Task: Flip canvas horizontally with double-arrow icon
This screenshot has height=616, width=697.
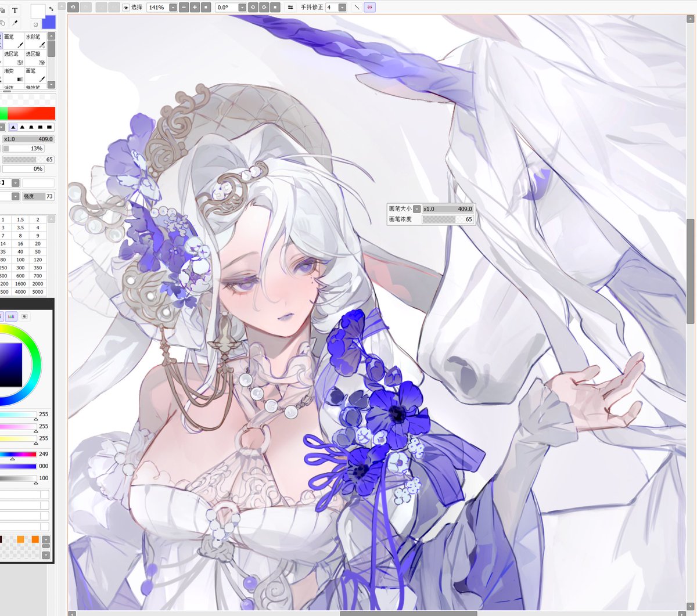Action: tap(290, 8)
